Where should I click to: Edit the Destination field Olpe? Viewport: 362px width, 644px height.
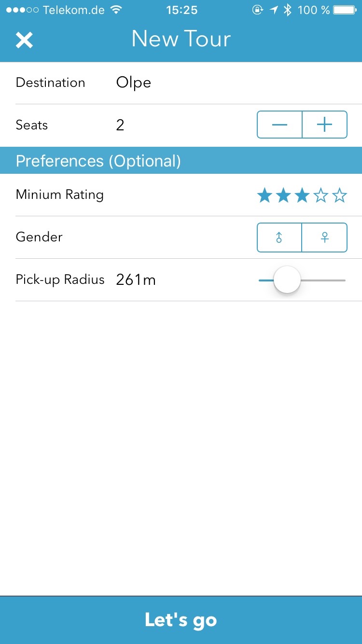pos(134,83)
